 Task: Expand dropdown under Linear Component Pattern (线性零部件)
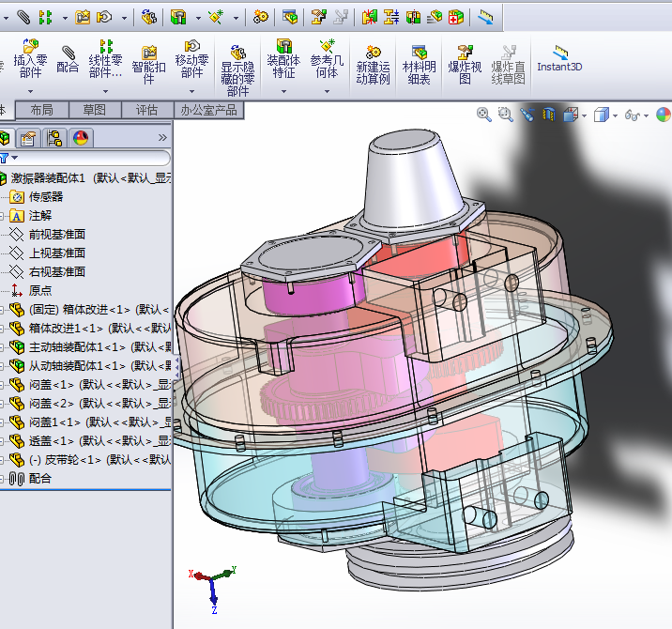pyautogui.click(x=105, y=91)
